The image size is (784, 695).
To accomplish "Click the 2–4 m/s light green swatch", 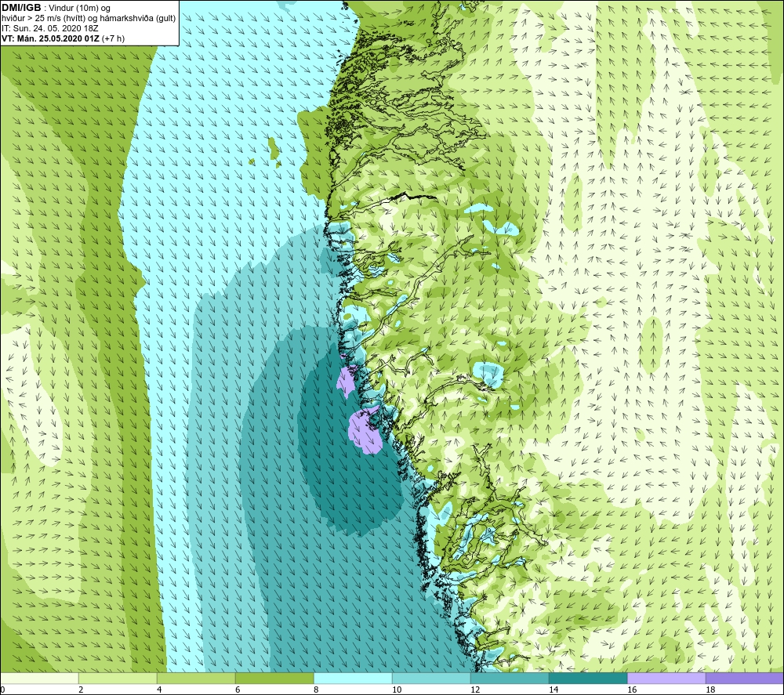I will point(118,678).
